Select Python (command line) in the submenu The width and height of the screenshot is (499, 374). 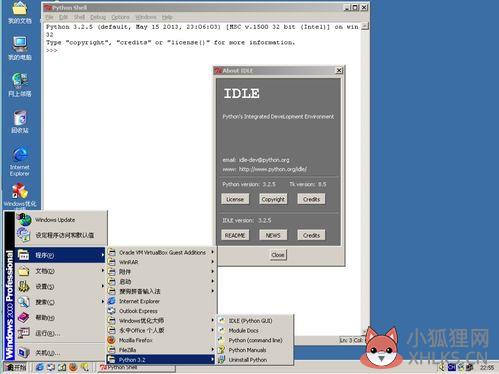click(x=255, y=340)
